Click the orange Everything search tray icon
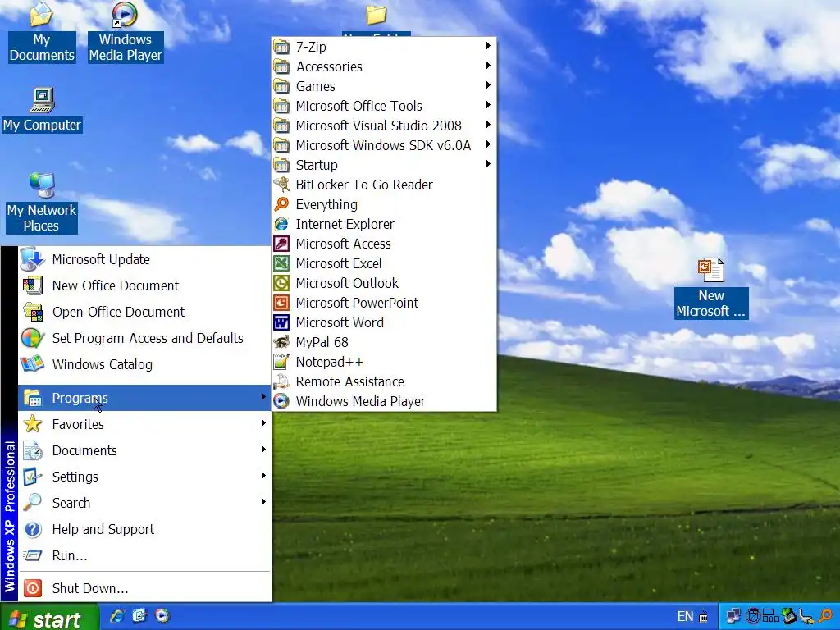 pyautogui.click(x=825, y=616)
